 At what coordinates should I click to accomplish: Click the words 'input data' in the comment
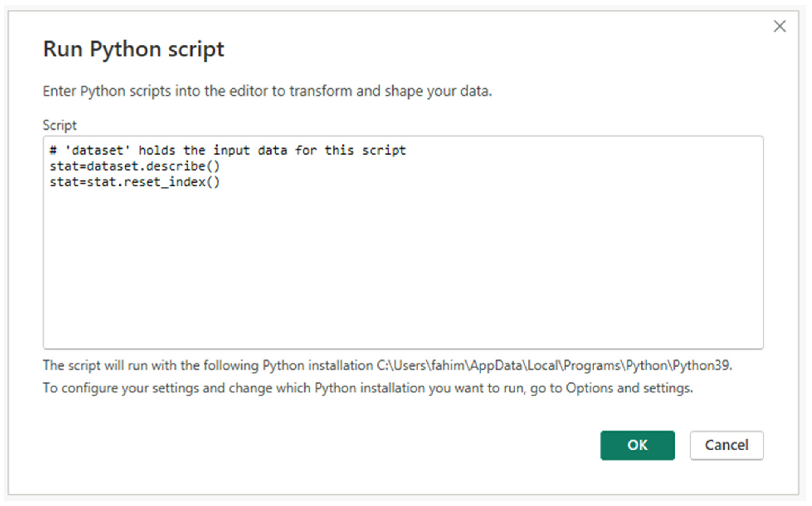250,151
